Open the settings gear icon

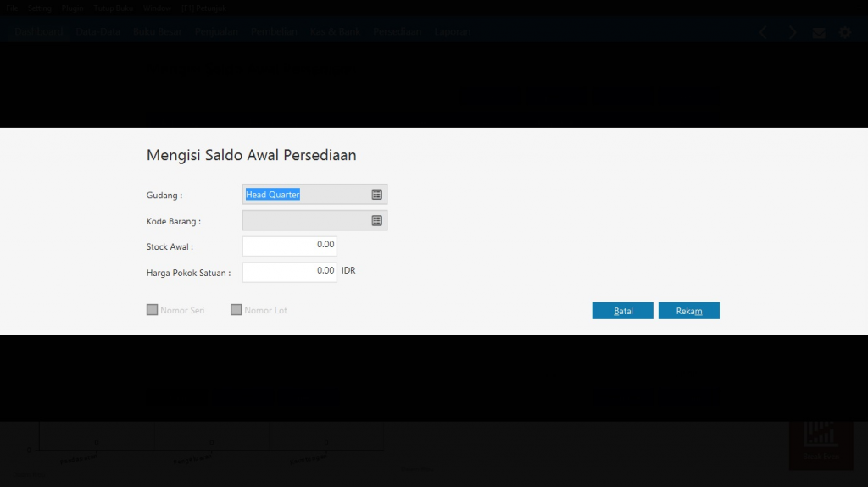[845, 33]
